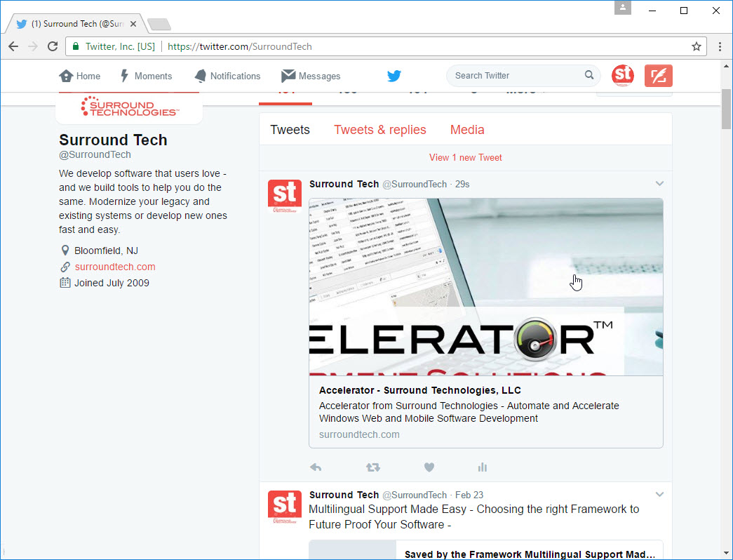
Task: Click the Bloomfield, NJ location text
Action: point(106,251)
